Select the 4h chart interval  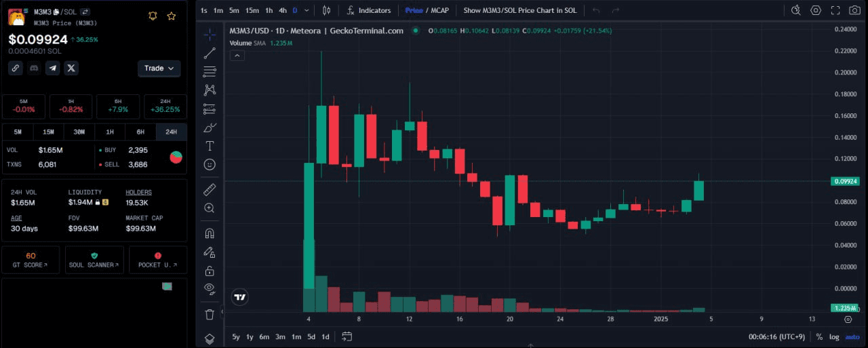pyautogui.click(x=283, y=10)
